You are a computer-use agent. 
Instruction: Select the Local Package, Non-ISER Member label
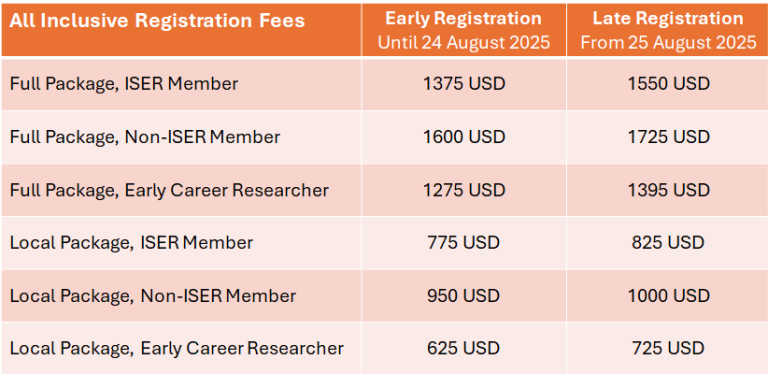pos(153,296)
